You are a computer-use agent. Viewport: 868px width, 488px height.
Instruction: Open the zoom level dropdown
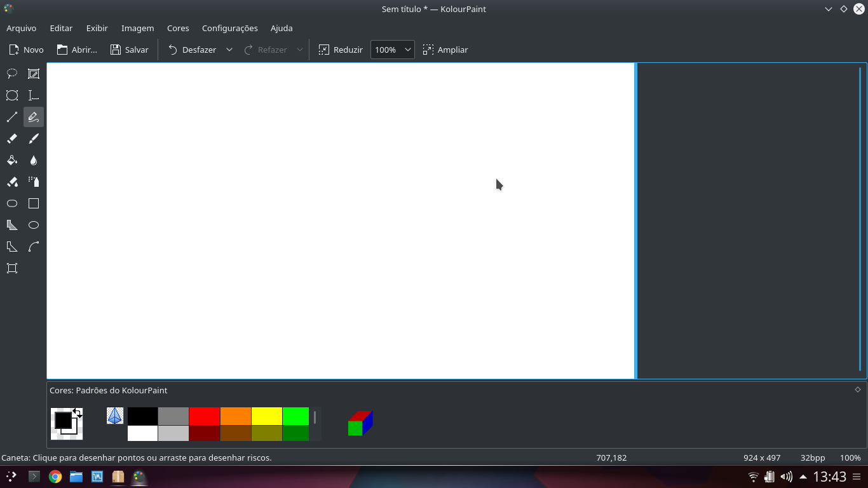[x=407, y=49]
